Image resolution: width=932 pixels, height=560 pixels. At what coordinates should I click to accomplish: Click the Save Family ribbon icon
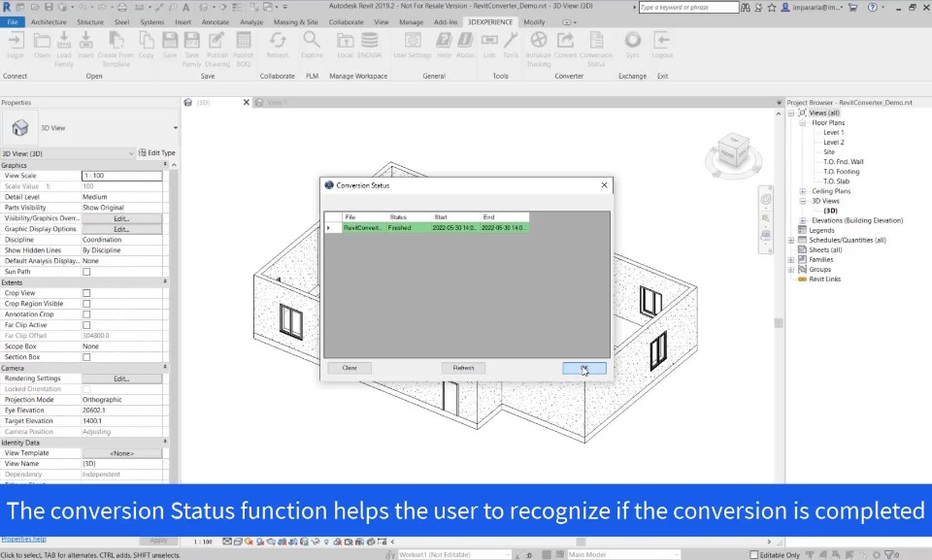pyautogui.click(x=192, y=49)
